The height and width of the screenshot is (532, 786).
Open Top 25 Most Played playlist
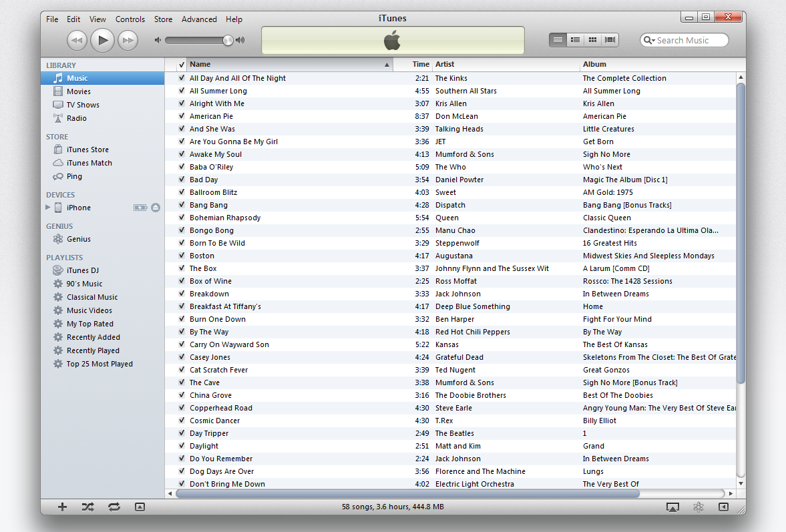pyautogui.click(x=100, y=364)
